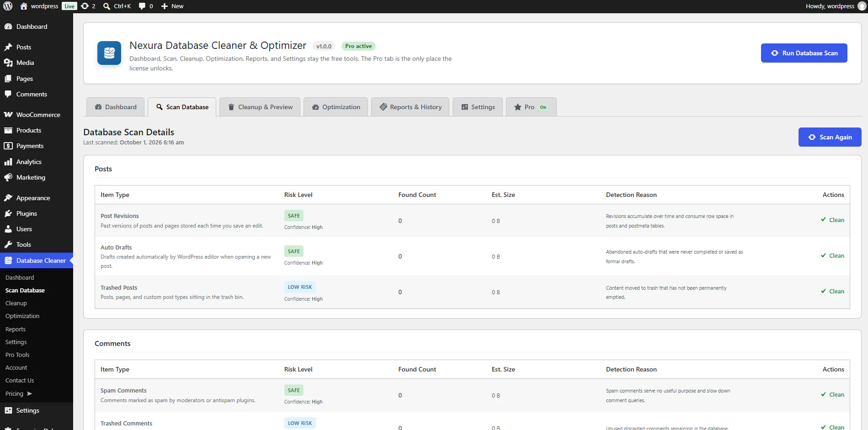Click the Live status badge in the admin bar

click(x=69, y=6)
